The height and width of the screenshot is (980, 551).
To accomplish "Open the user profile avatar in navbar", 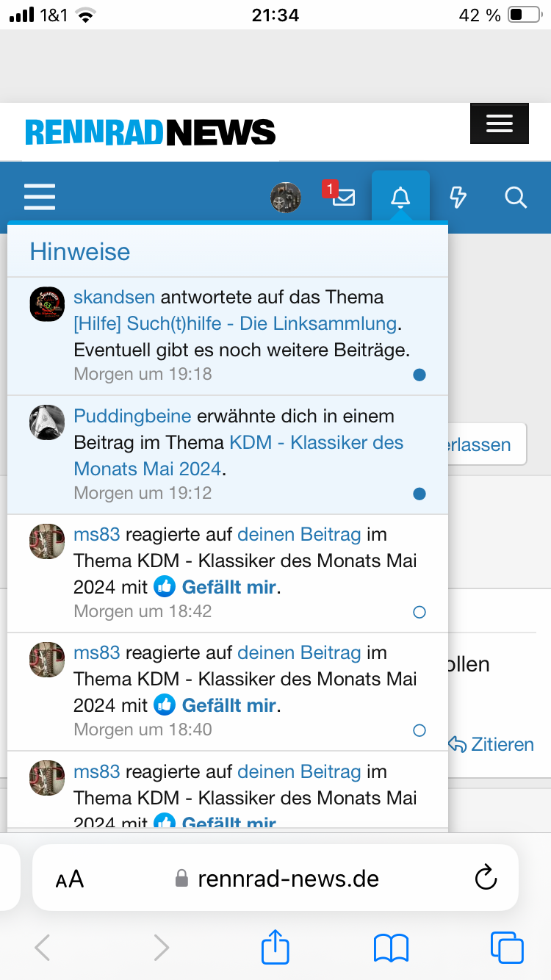I will [286, 197].
